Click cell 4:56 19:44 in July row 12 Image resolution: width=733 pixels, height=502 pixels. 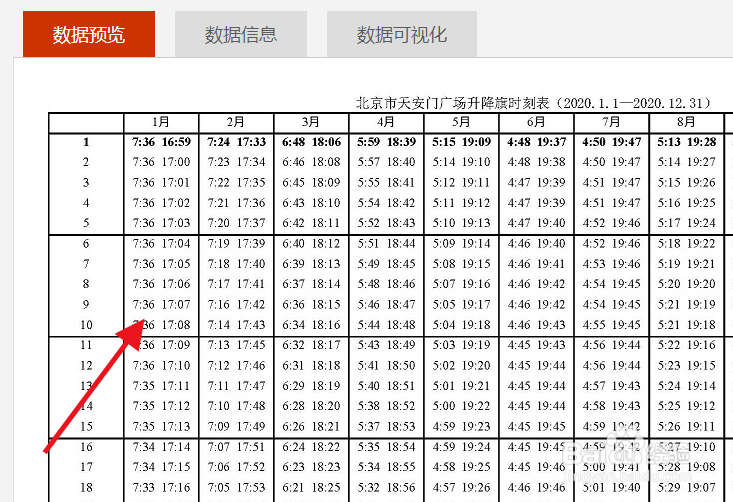pyautogui.click(x=611, y=366)
